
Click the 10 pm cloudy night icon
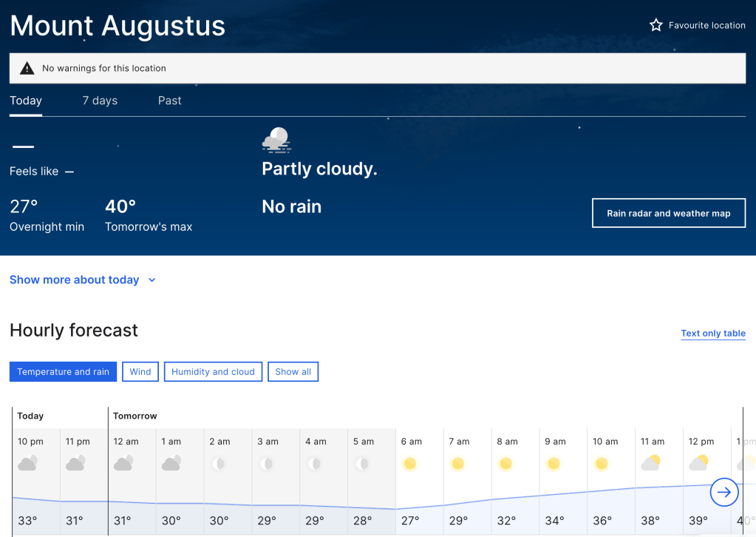coord(28,464)
